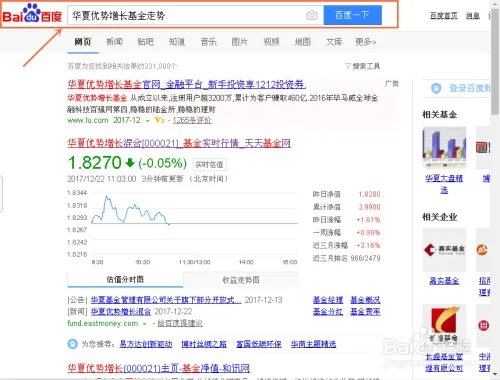Open 百度首页 link
This screenshot has height=380, width=500.
tap(444, 15)
